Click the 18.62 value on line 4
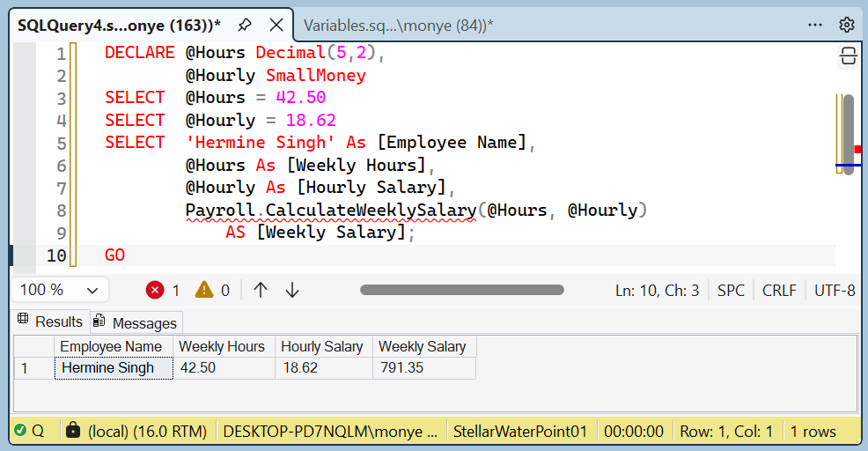 point(311,120)
